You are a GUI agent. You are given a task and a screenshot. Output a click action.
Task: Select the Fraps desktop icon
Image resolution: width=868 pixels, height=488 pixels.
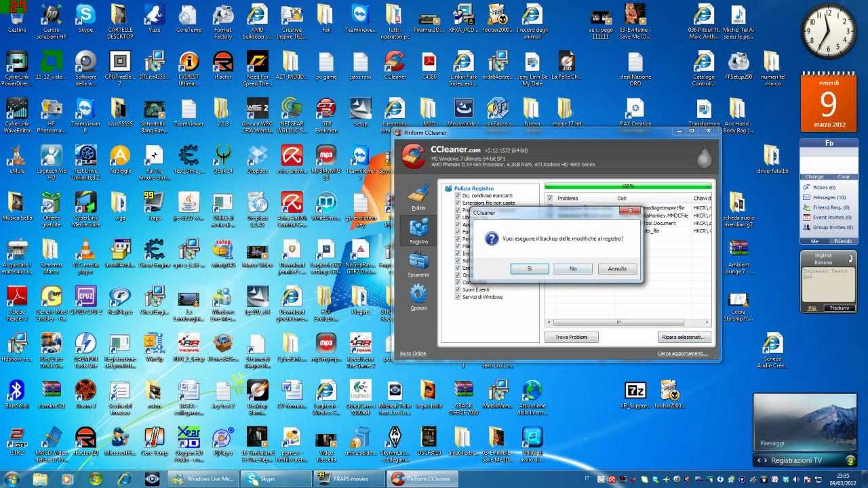pos(154,207)
